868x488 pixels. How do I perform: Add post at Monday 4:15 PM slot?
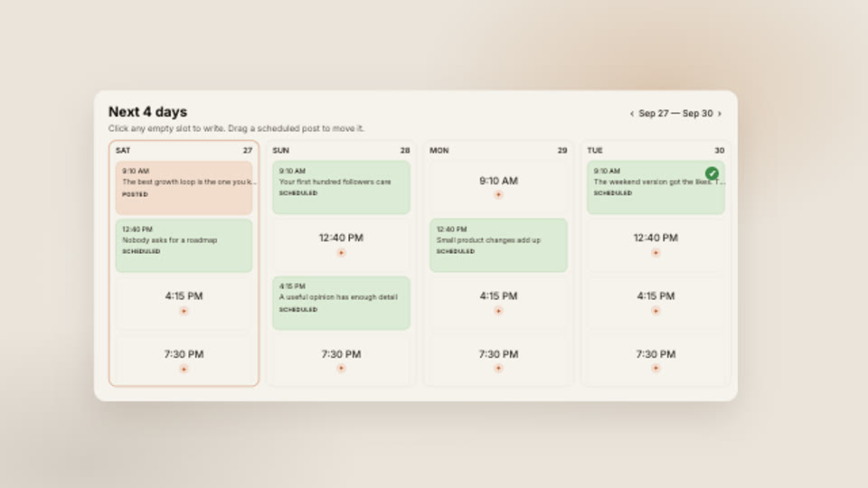pos(498,311)
